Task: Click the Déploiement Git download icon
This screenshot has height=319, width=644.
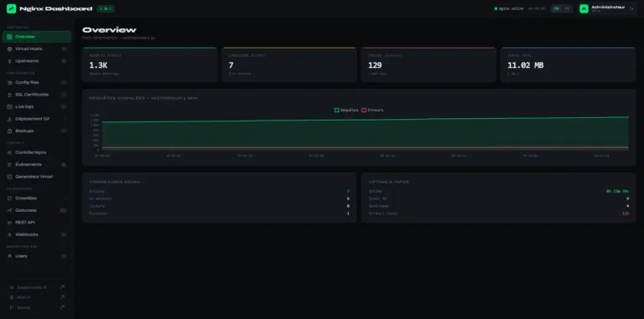Action: coord(10,119)
